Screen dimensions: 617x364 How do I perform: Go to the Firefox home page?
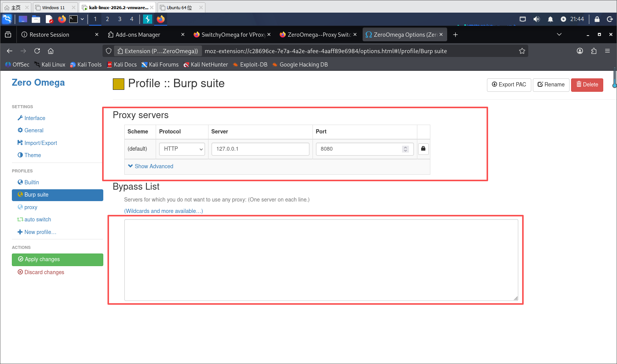(x=50, y=51)
